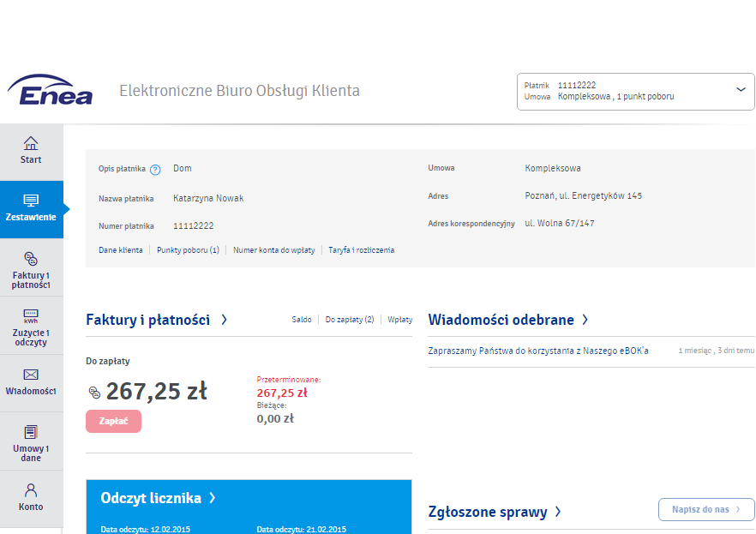Viewport: 756px width, 534px height.
Task: Click the Enea logo
Action: 50,91
